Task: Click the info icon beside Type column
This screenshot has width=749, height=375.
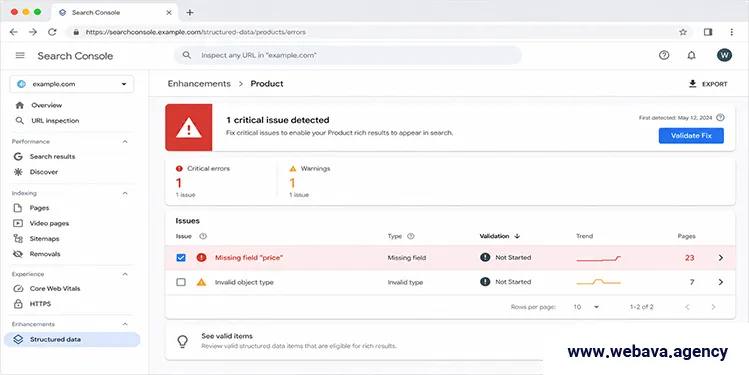Action: (x=411, y=236)
